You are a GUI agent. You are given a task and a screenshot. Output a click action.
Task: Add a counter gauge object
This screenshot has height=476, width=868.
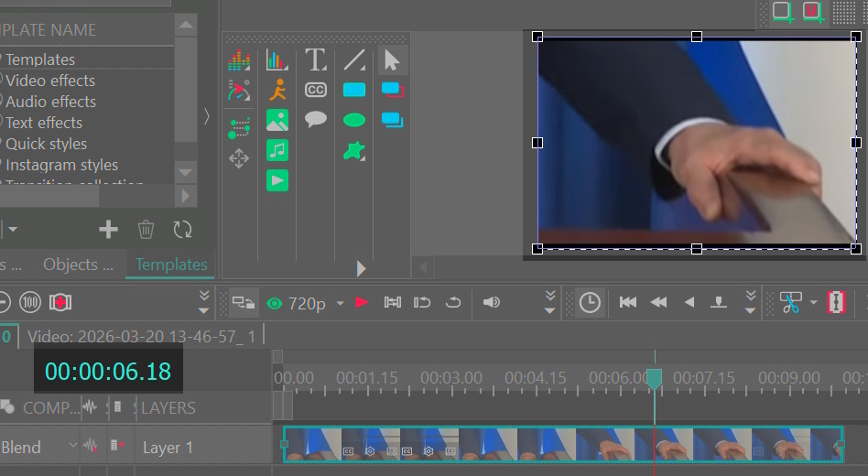tap(239, 91)
